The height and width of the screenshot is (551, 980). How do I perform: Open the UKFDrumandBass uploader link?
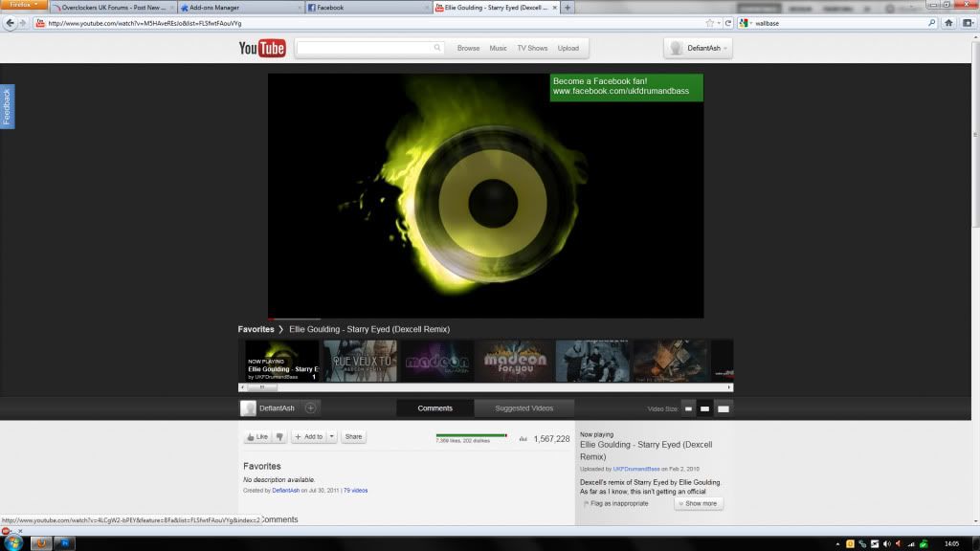(636, 469)
